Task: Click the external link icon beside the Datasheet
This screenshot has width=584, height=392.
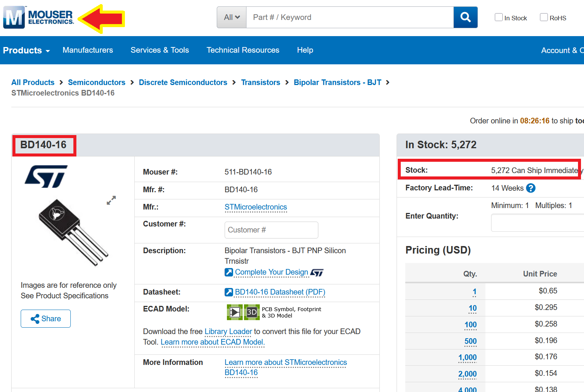Action: [x=229, y=292]
